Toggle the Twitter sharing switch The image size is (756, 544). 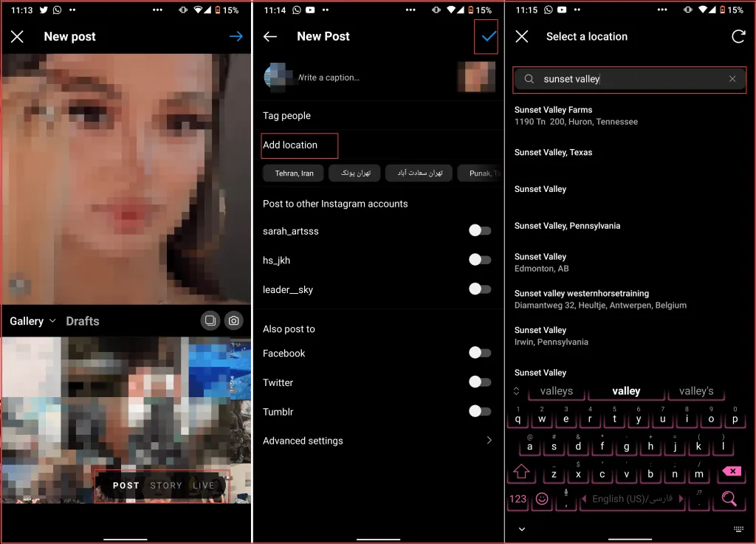pos(480,382)
